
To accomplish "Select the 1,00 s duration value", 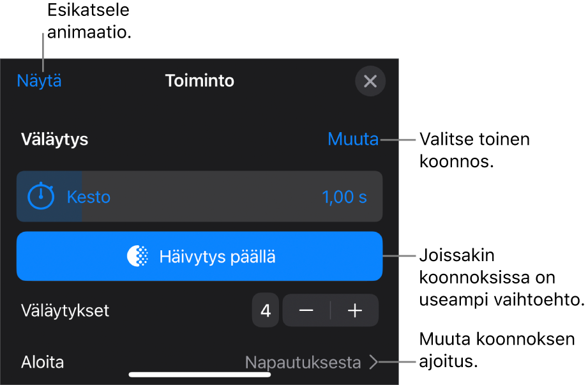I will point(344,197).
